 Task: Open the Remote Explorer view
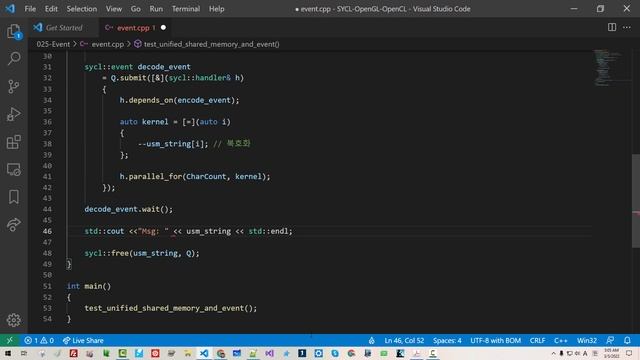13,169
